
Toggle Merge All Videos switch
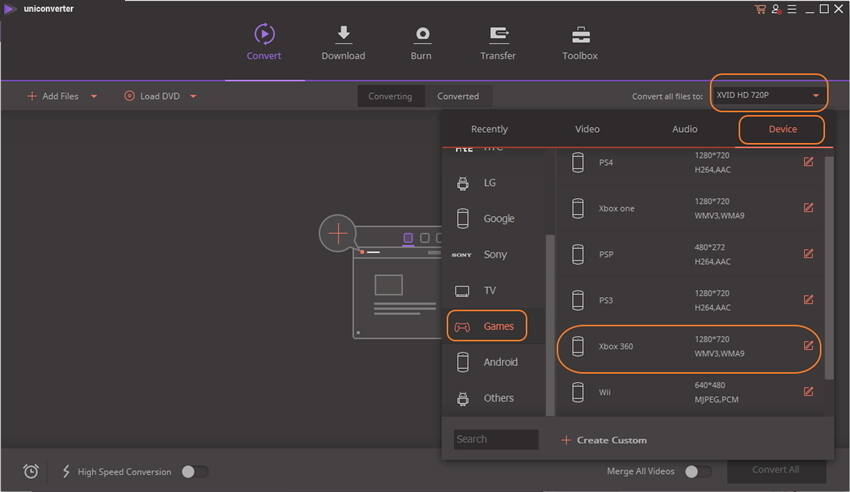[x=698, y=471]
